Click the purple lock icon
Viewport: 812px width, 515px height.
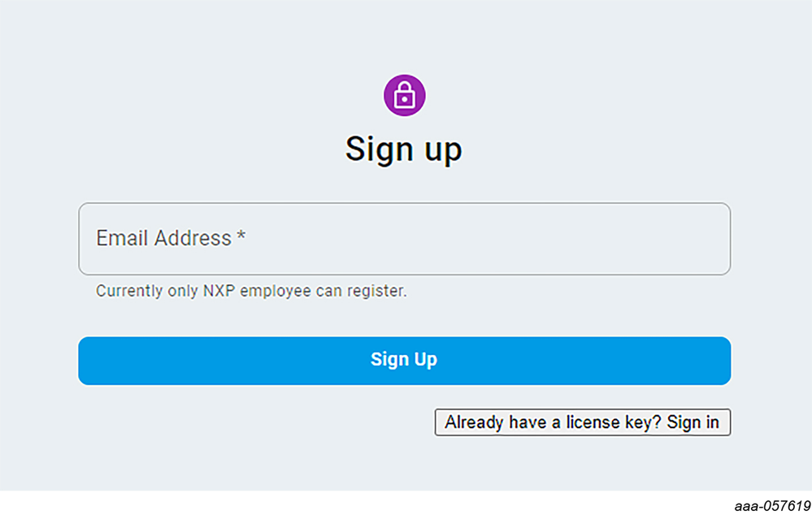coord(404,96)
